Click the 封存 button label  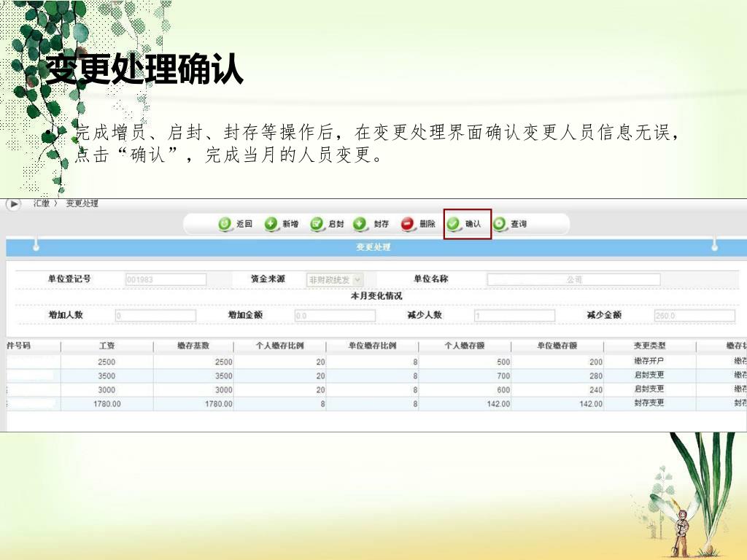381,224
